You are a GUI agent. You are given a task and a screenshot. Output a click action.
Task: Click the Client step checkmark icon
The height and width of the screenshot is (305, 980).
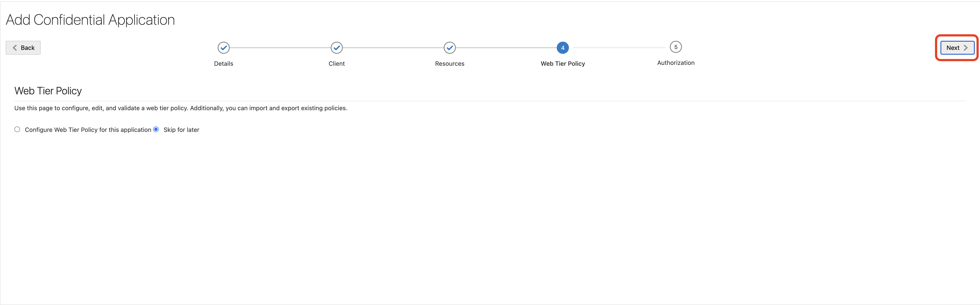336,48
